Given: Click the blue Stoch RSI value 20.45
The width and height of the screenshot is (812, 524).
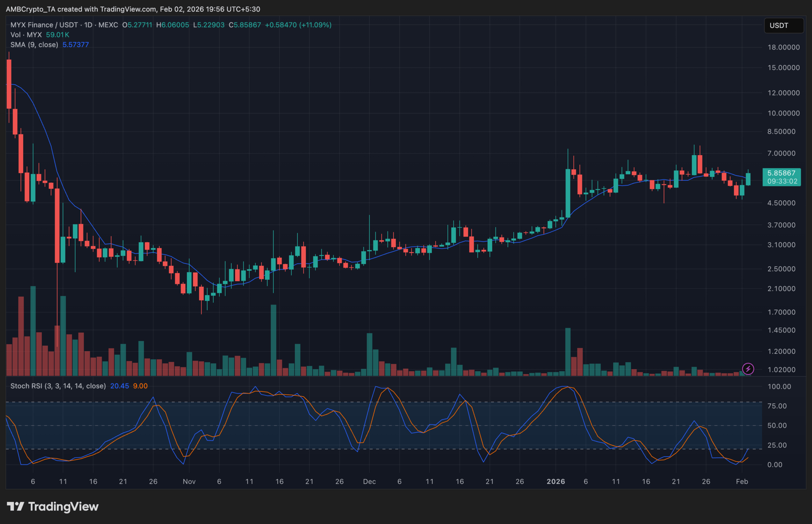Looking at the screenshot, I should (119, 386).
